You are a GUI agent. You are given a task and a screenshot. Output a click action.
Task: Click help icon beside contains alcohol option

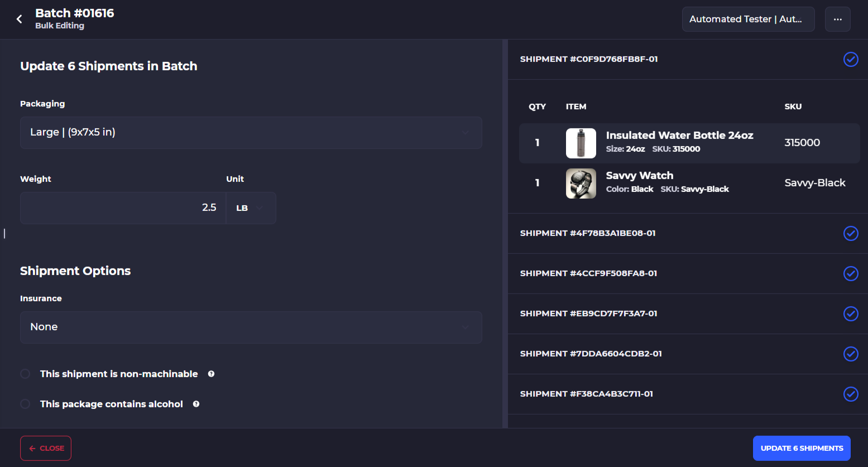(196, 404)
